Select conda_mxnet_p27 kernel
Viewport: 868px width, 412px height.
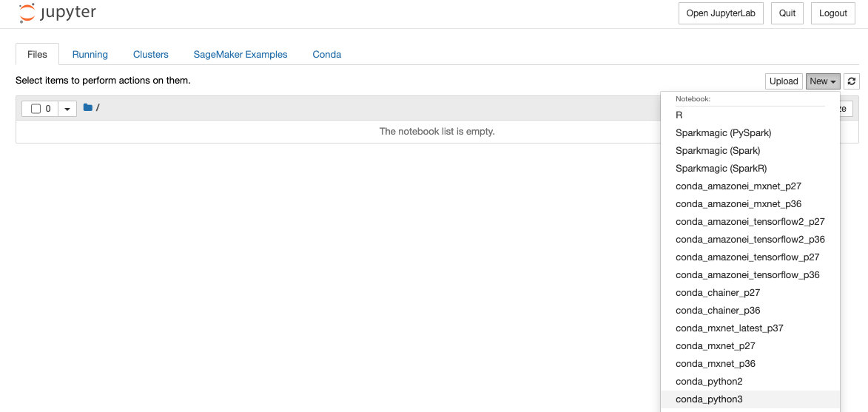pos(750,345)
